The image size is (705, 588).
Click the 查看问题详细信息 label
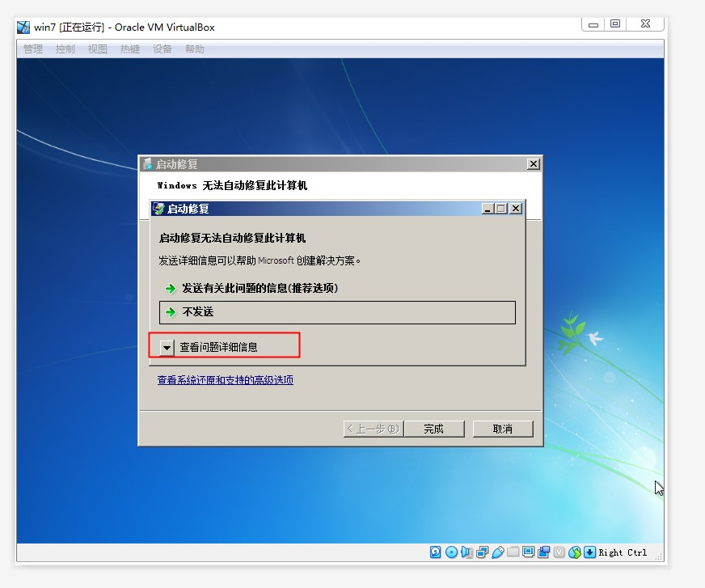[218, 347]
